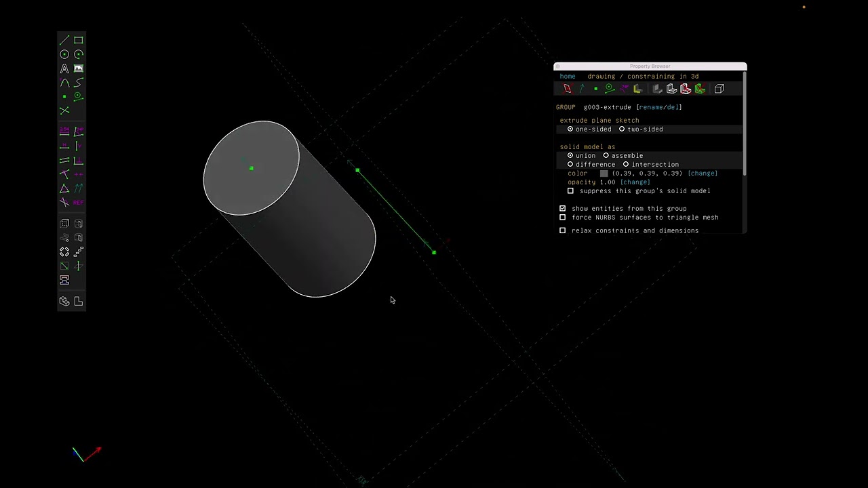Go to home in Property Browser

click(x=568, y=76)
